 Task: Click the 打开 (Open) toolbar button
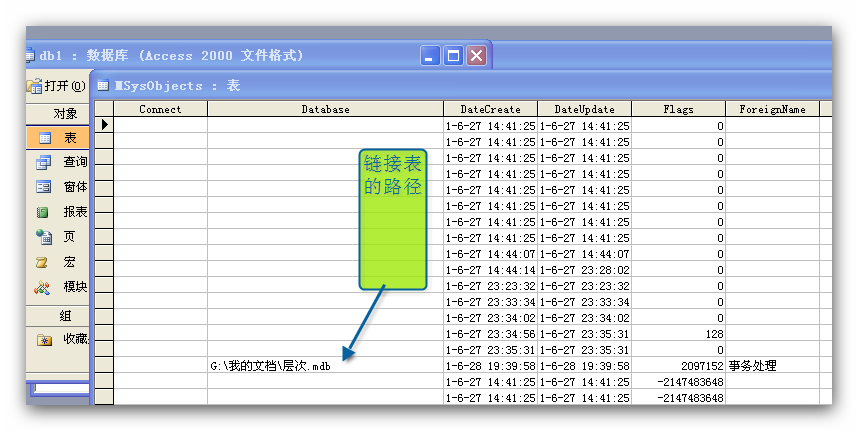56,86
